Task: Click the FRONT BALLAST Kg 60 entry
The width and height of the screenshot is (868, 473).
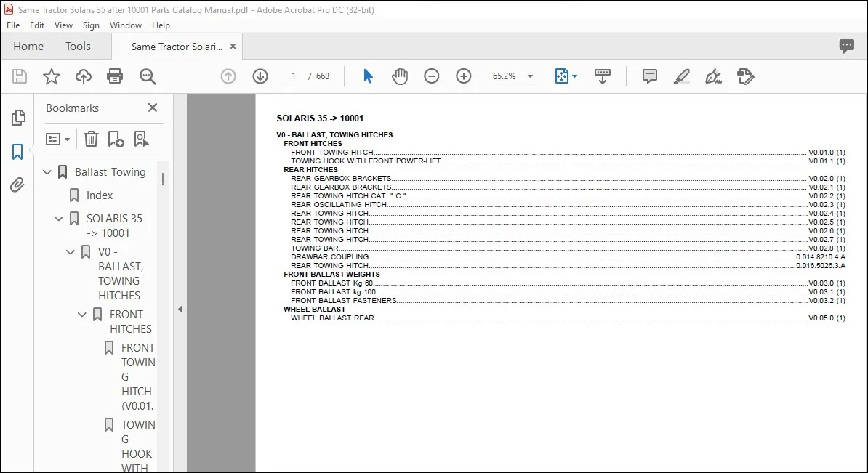Action: click(x=568, y=283)
